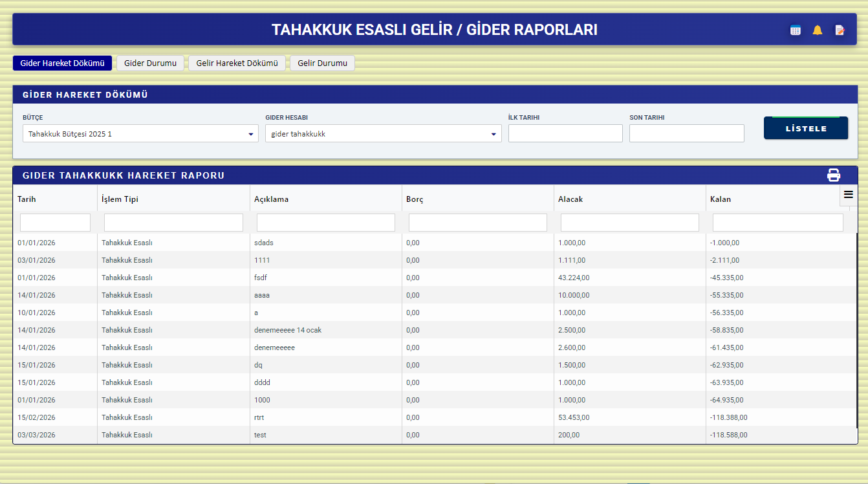Select the Gelir Durumu tab
This screenshot has width=868, height=484.
point(322,63)
